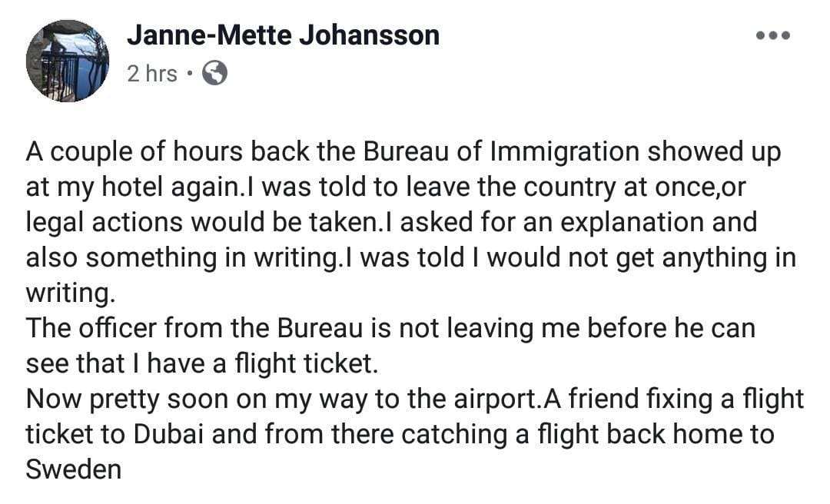Click the name Janne-Mette Johansson
Image resolution: width=830 pixels, height=504 pixels.
[x=283, y=35]
